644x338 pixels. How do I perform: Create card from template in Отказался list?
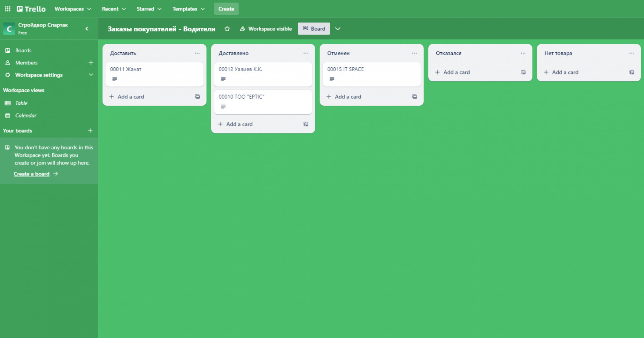point(523,72)
